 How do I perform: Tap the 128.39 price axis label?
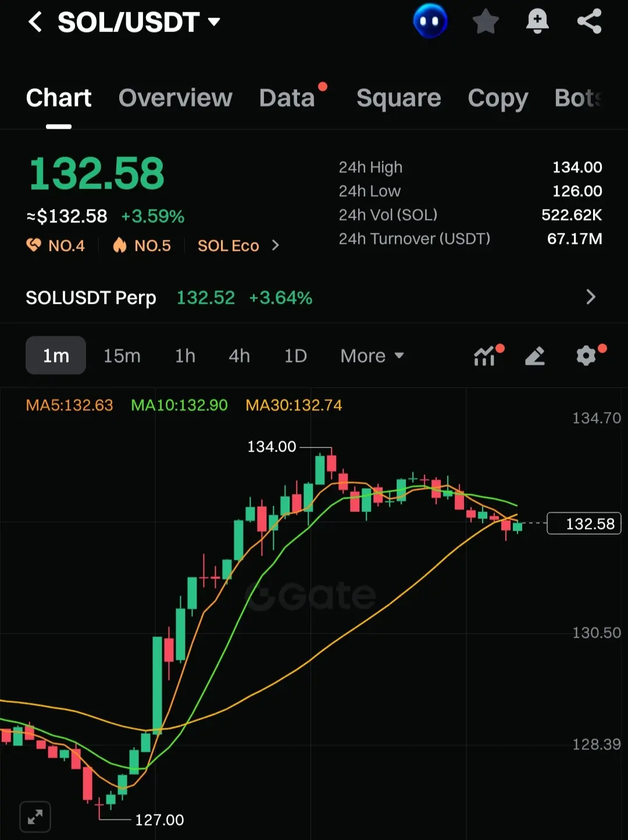(x=597, y=744)
